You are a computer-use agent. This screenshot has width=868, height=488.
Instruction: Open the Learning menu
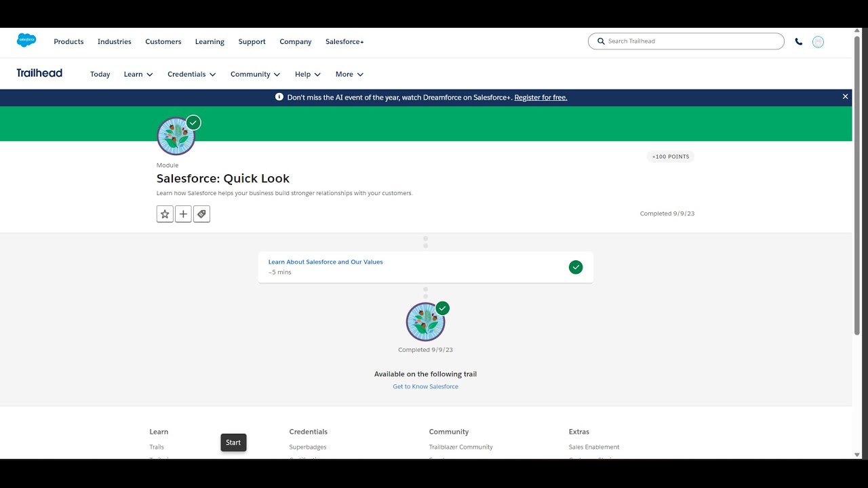tap(210, 42)
